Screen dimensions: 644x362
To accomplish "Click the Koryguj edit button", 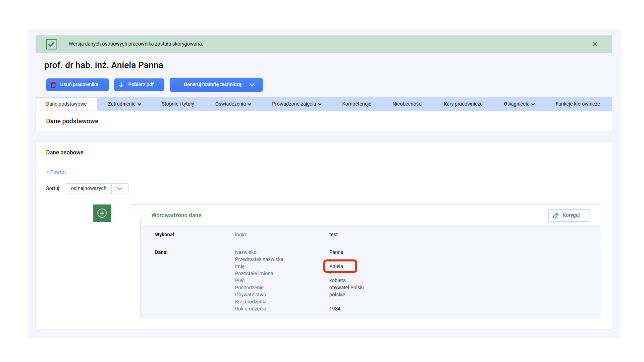I will point(569,215).
